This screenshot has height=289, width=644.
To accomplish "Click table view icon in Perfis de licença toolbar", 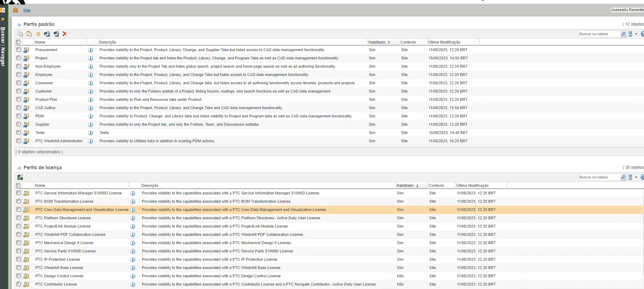I will 630,177.
